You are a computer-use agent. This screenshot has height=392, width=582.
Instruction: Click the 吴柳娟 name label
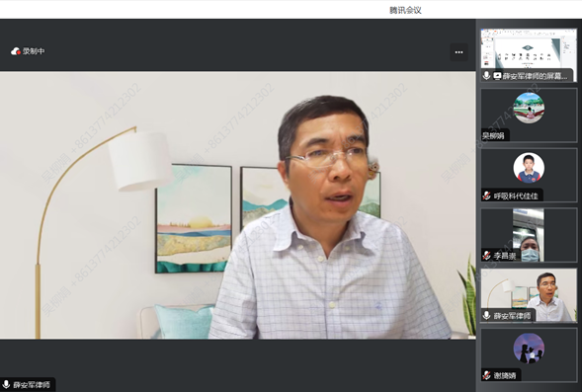click(x=493, y=135)
